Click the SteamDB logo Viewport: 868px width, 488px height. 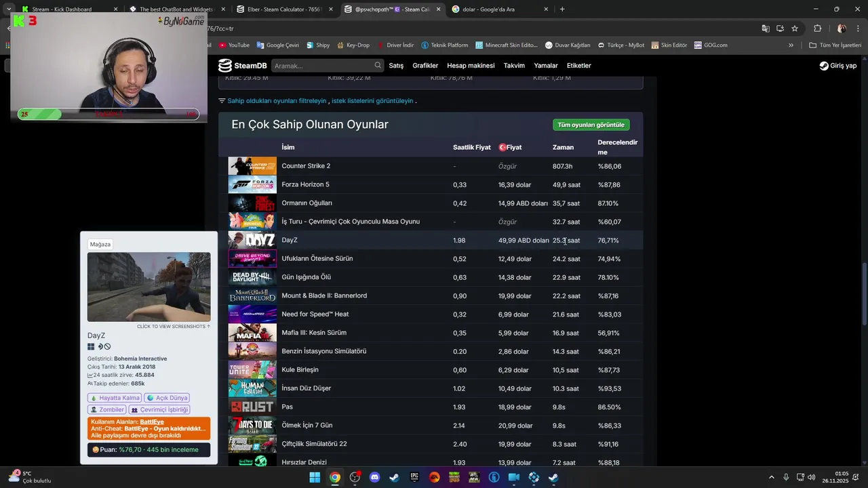(x=242, y=66)
